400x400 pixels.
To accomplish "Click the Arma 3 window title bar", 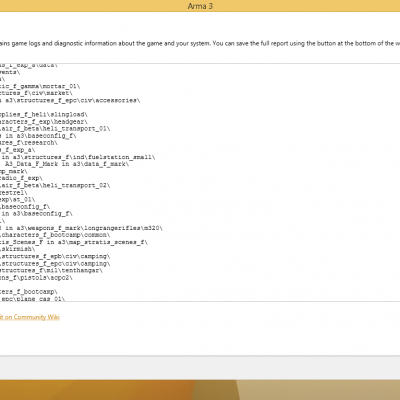I will pos(200,6).
